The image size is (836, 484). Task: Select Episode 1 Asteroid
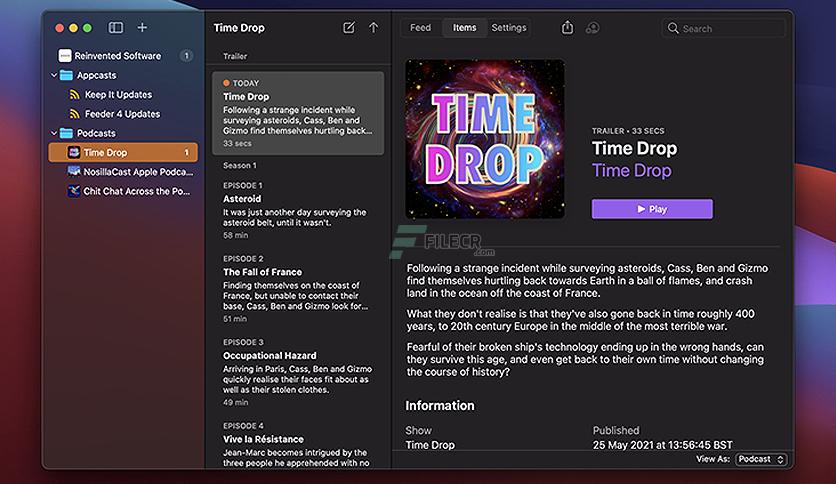point(298,210)
